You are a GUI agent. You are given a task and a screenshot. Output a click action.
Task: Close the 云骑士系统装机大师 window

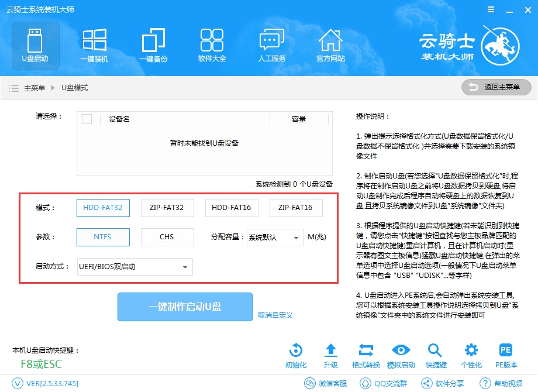[x=528, y=9]
